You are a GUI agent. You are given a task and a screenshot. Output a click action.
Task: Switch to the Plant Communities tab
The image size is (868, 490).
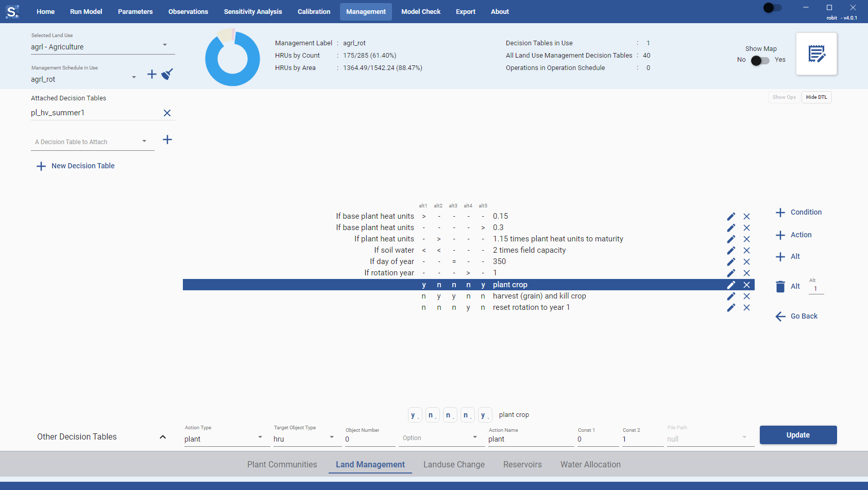click(282, 464)
